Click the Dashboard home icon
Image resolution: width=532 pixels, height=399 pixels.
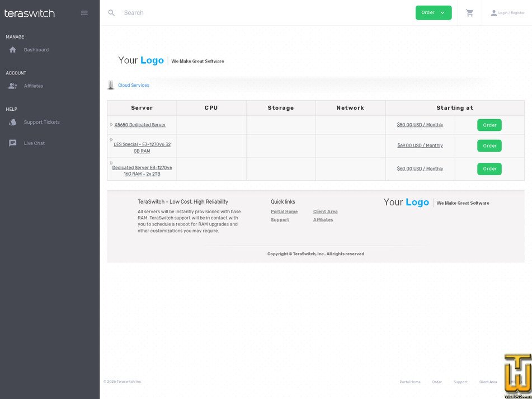coord(13,50)
